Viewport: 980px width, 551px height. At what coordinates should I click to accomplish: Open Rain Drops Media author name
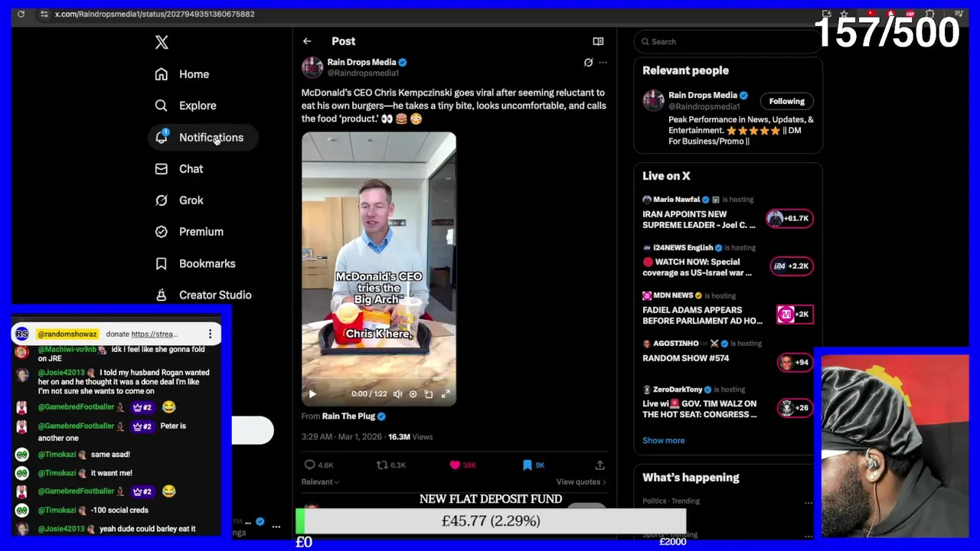361,62
